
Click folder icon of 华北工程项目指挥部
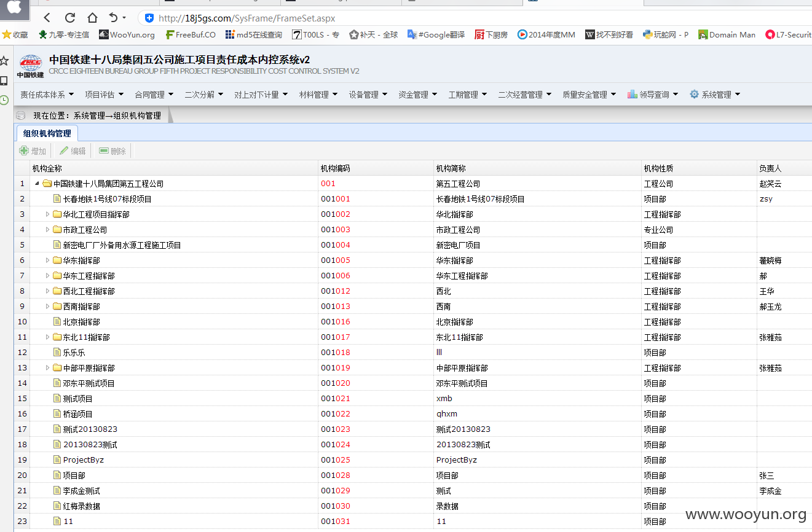(x=57, y=214)
